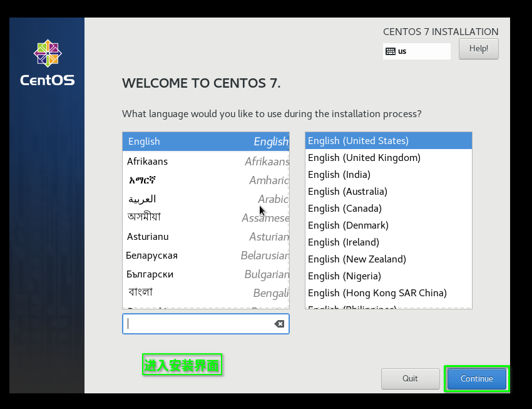Select English (India) locale
This screenshot has width=532, height=409.
(x=388, y=175)
